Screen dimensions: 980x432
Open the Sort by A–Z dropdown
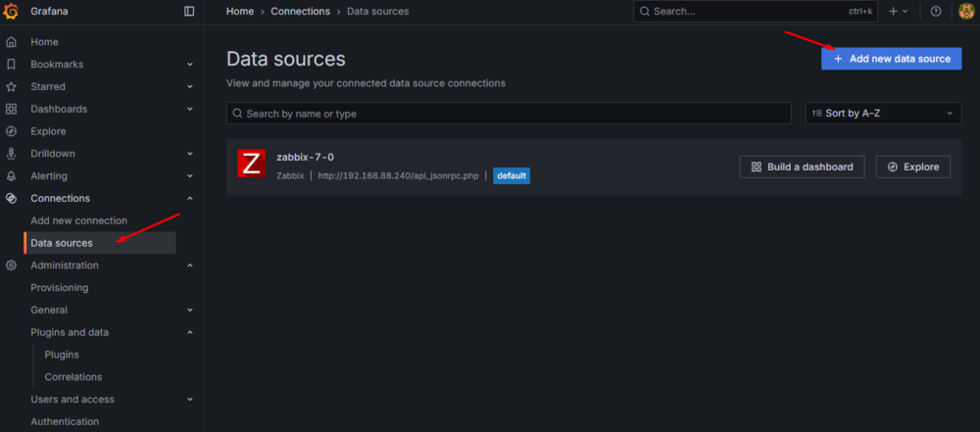coord(883,114)
